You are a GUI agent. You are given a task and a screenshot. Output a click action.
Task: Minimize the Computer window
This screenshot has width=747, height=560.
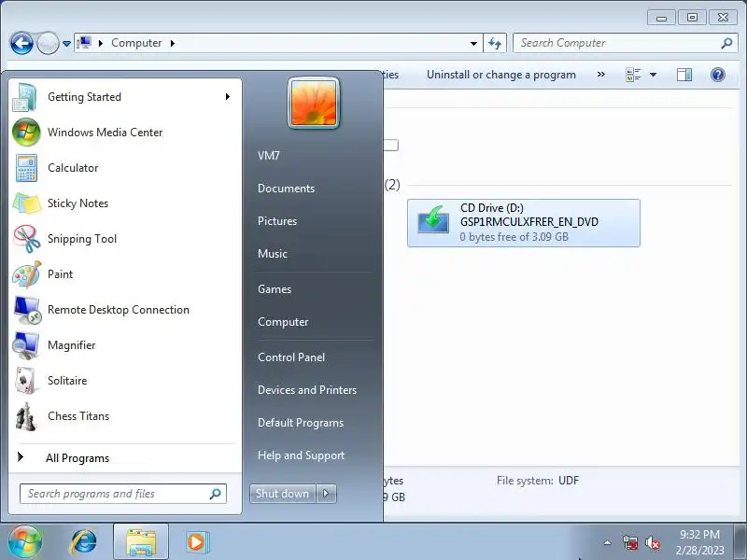(661, 18)
